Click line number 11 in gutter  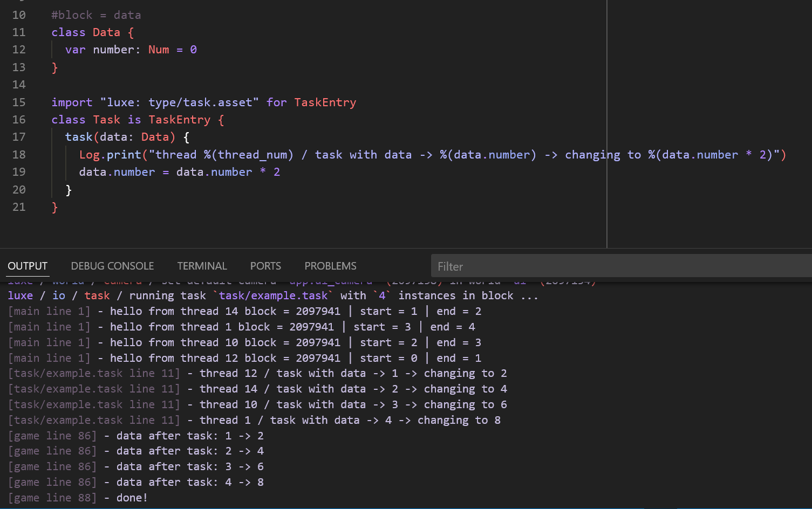tap(19, 32)
